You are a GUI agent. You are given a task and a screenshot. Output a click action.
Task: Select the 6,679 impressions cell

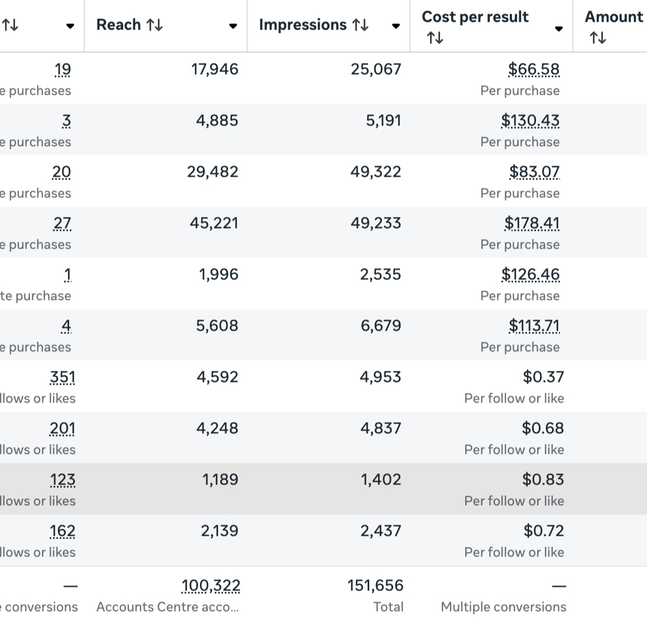pyautogui.click(x=381, y=326)
